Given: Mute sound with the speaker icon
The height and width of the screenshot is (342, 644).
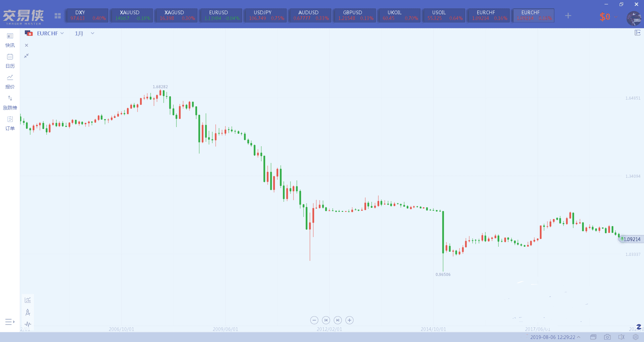Looking at the screenshot, I should point(621,337).
